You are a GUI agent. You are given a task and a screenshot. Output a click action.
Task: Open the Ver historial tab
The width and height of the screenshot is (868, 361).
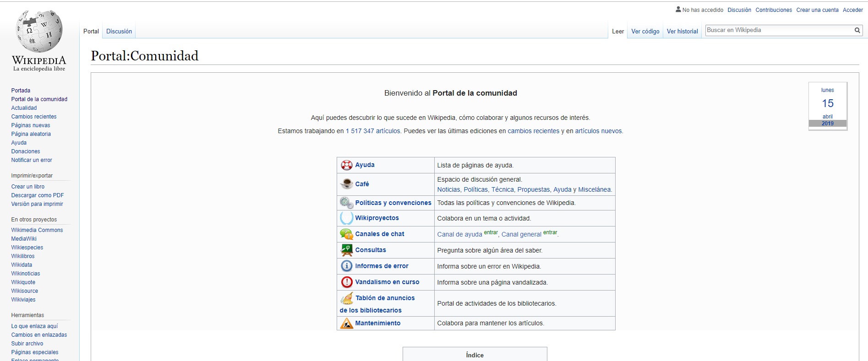682,32
